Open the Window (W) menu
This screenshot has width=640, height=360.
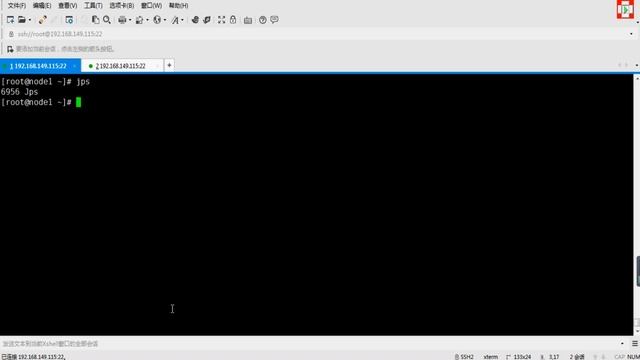click(x=151, y=6)
